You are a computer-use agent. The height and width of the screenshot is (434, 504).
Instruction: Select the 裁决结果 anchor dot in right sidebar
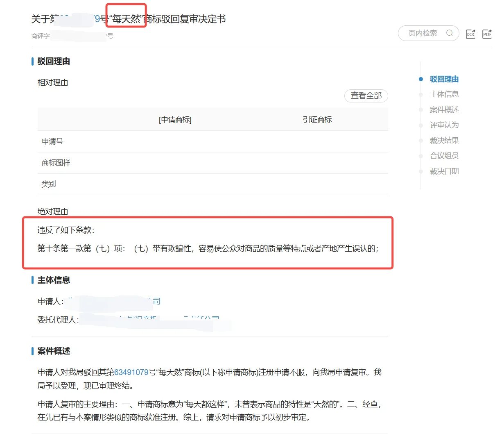421,140
